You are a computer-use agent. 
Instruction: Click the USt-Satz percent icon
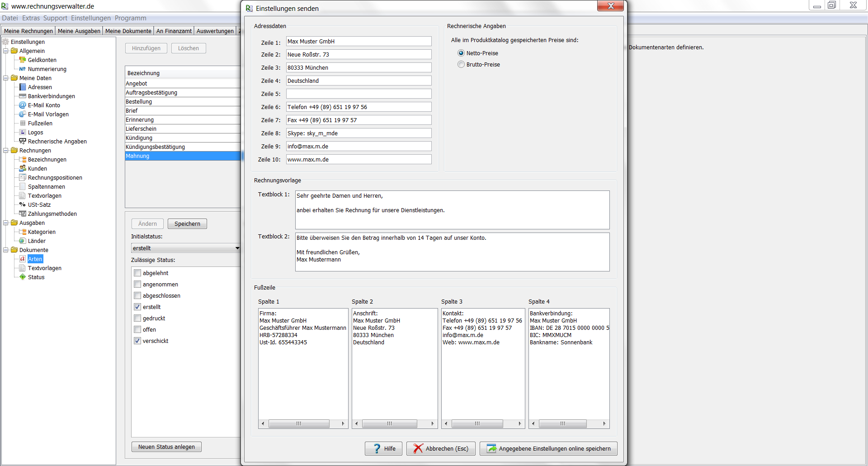coord(23,204)
